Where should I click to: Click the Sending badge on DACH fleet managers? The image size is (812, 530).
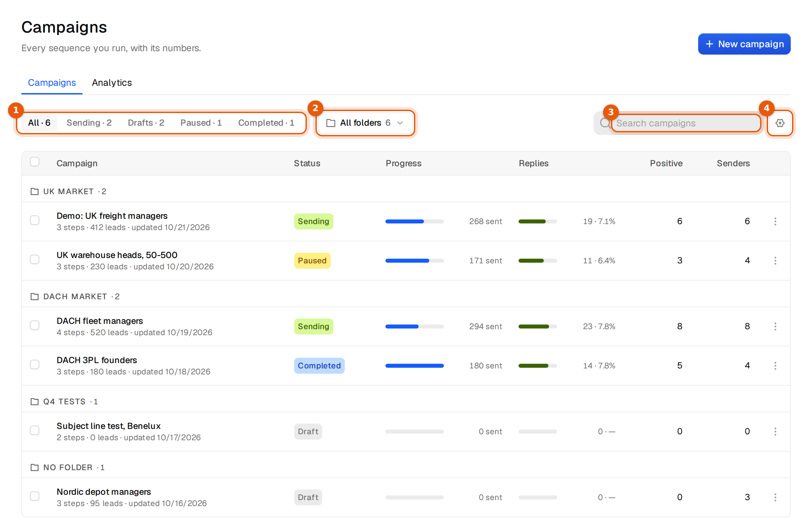click(x=313, y=327)
